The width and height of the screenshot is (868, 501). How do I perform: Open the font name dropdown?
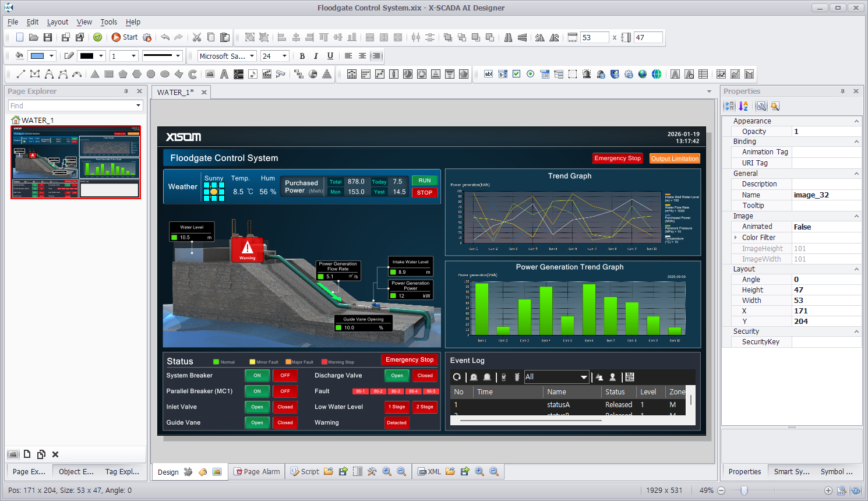252,56
